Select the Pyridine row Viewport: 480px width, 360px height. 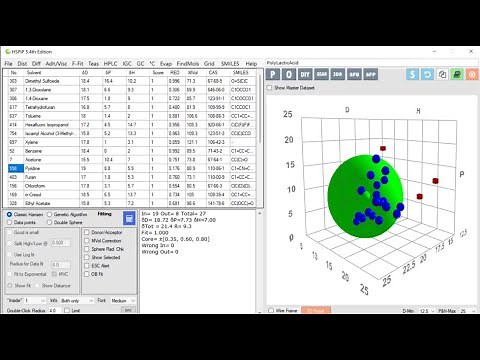point(132,168)
